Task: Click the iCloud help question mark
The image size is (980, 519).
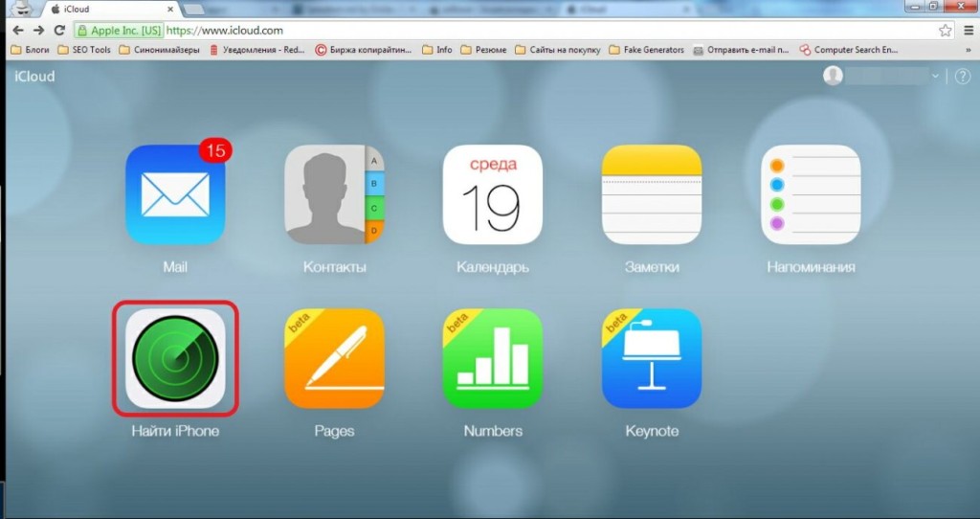Action: (963, 77)
